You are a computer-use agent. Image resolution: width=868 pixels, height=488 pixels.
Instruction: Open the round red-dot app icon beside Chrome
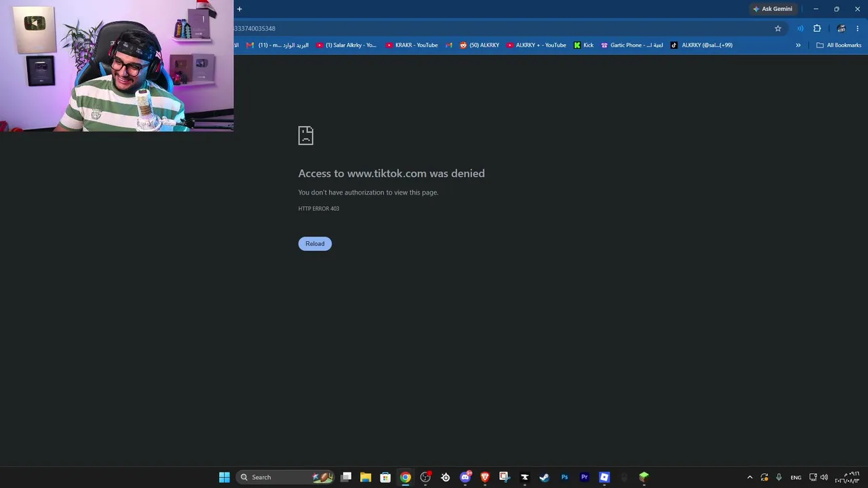point(425,477)
